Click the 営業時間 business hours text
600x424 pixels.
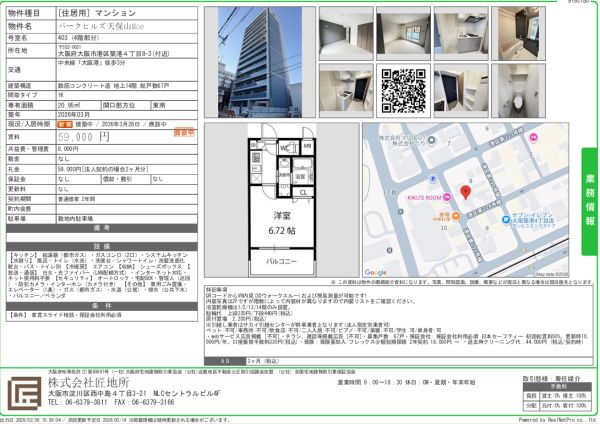(406, 382)
